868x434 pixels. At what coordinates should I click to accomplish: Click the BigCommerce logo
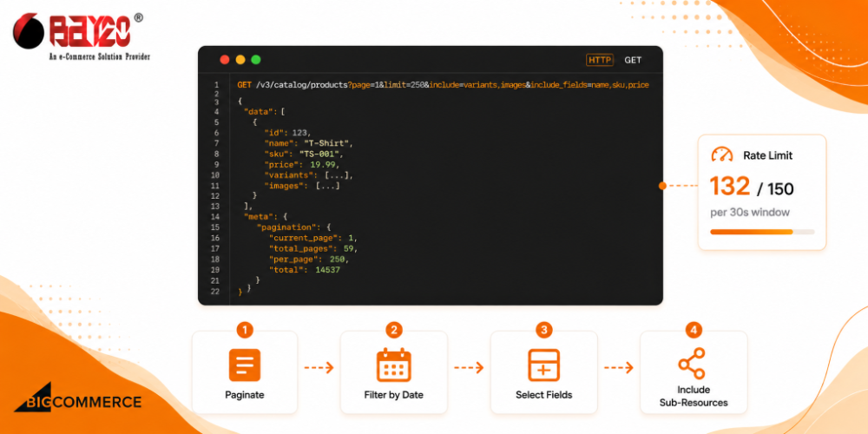click(x=78, y=398)
